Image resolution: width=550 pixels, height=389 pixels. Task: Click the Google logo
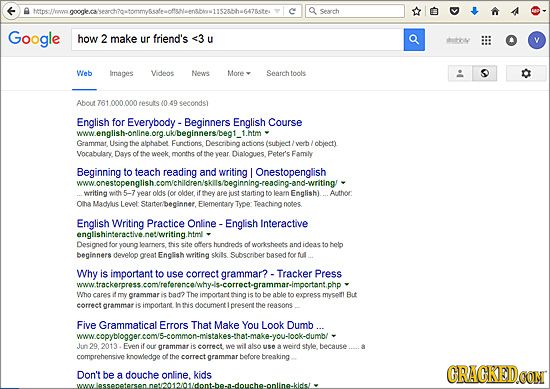34,39
